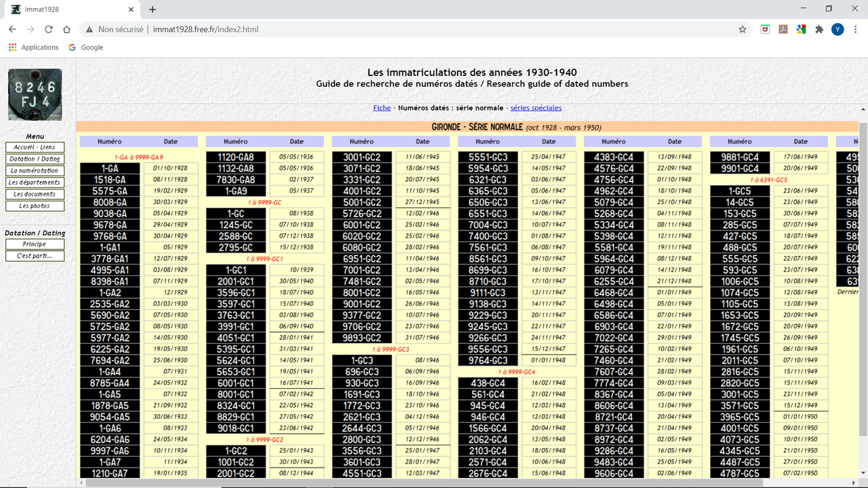Click the date 13/09/1948
This screenshot has height=488, width=868.
click(x=675, y=157)
